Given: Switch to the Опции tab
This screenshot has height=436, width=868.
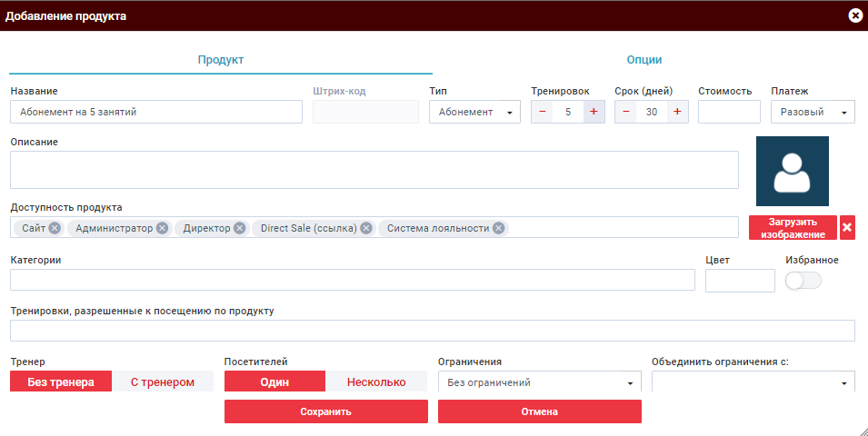Looking at the screenshot, I should [x=644, y=60].
